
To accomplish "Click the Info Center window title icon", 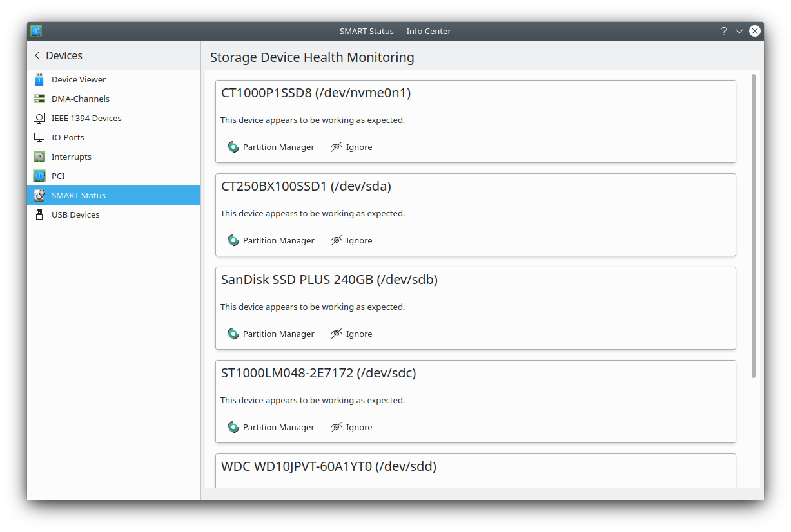I will [x=36, y=31].
